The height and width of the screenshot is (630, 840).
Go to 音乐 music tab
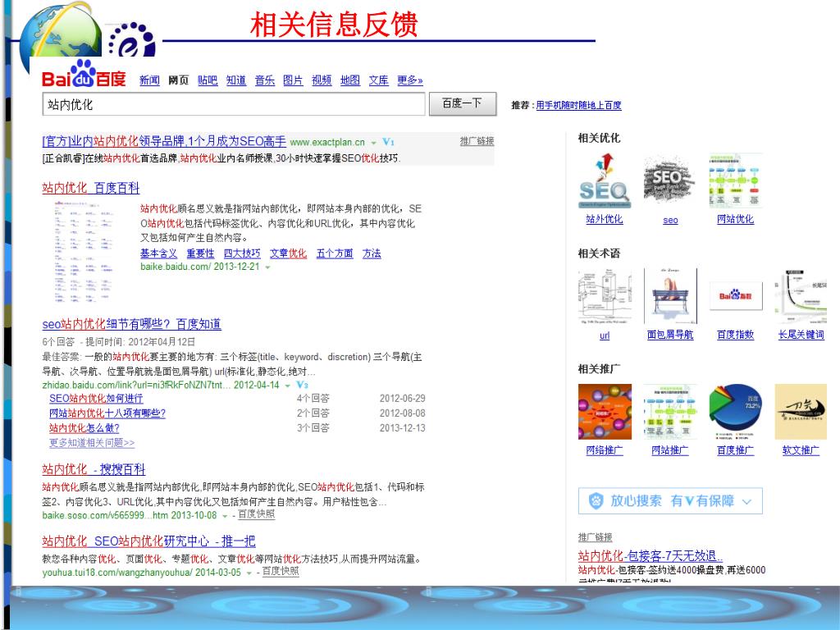265,80
